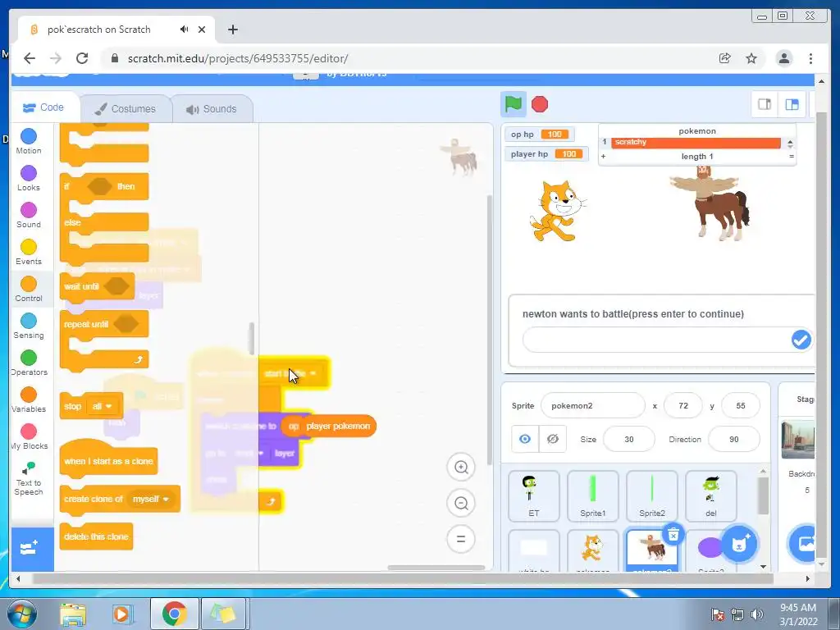840x630 pixels.
Task: Open the Chrome profile menu
Action: pos(783,58)
